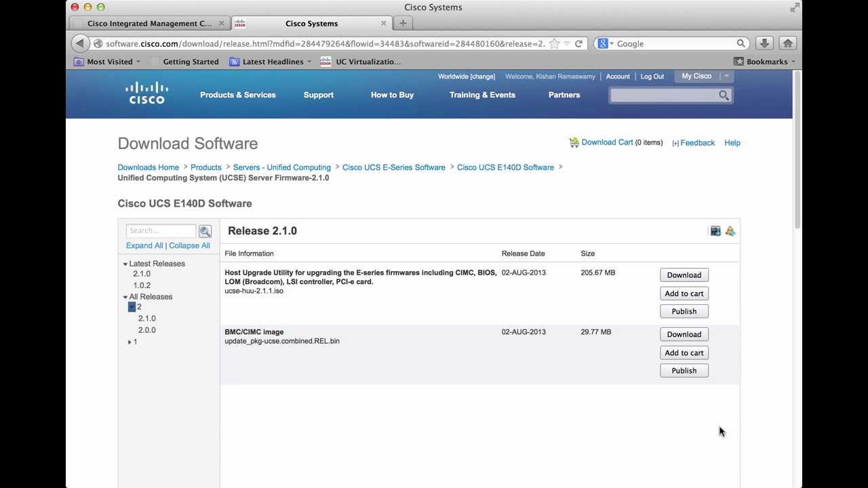Select 2.0.0 under All Releases
This screenshot has width=868, height=488.
pos(147,330)
